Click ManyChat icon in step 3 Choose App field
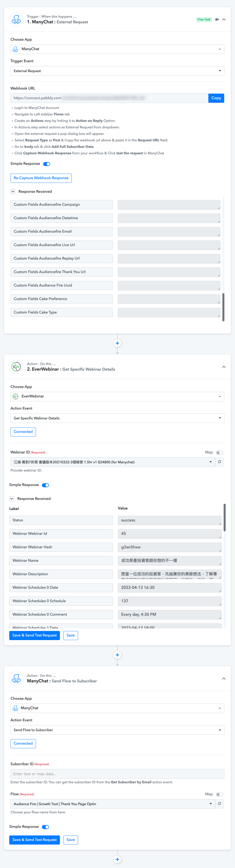Screen dimensions: 235x868 pyautogui.click(x=16, y=708)
